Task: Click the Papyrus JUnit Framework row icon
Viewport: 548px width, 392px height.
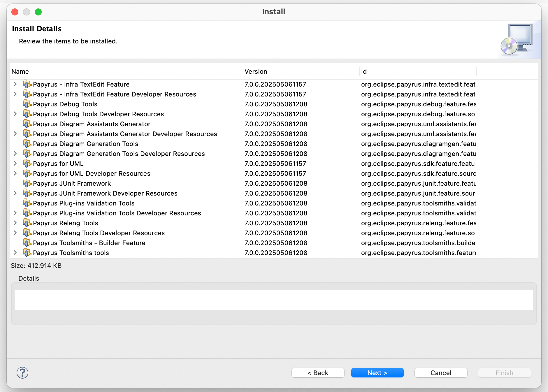Action: 27,183
